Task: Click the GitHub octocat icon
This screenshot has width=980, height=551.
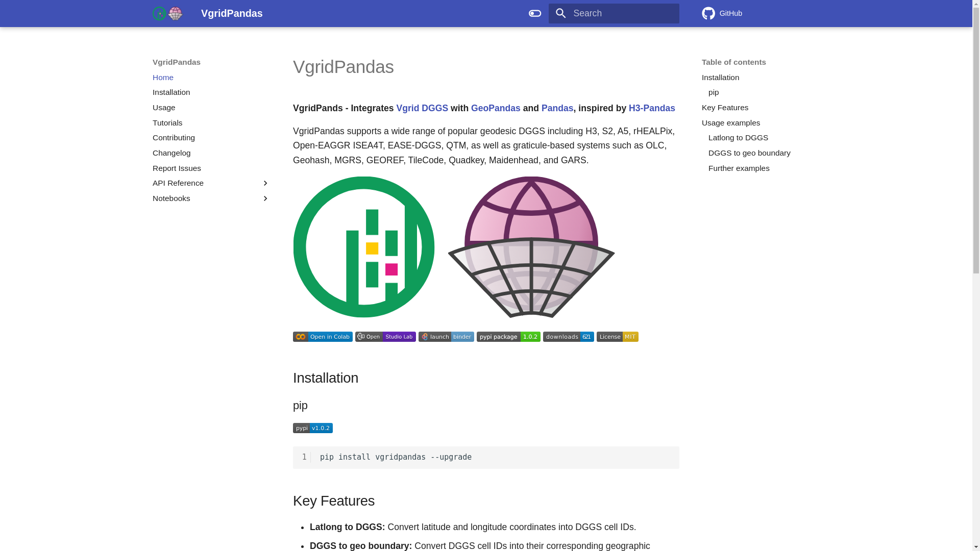Action: (x=708, y=13)
